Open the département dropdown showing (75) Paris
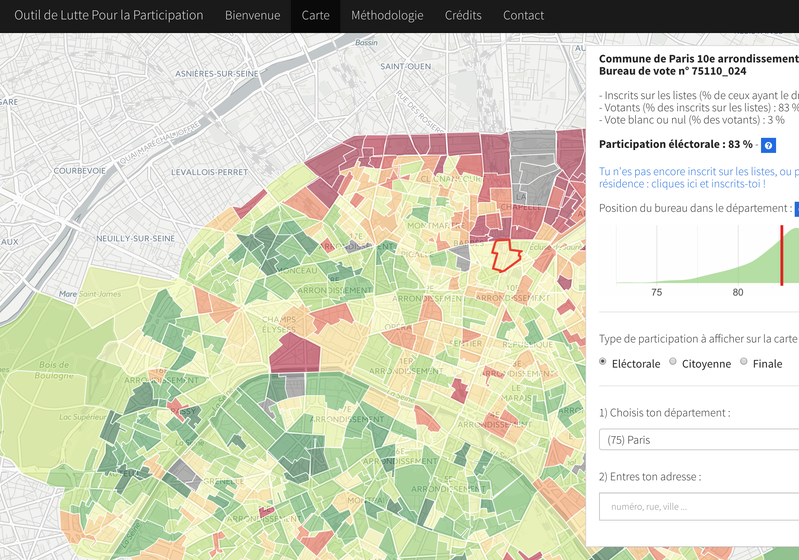The image size is (799, 560). (700, 439)
